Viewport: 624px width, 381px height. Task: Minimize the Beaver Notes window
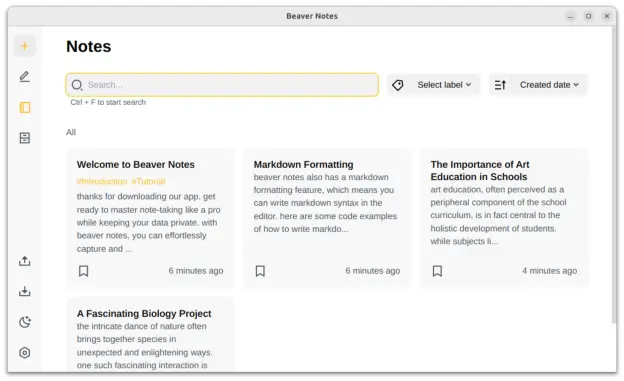pyautogui.click(x=570, y=16)
